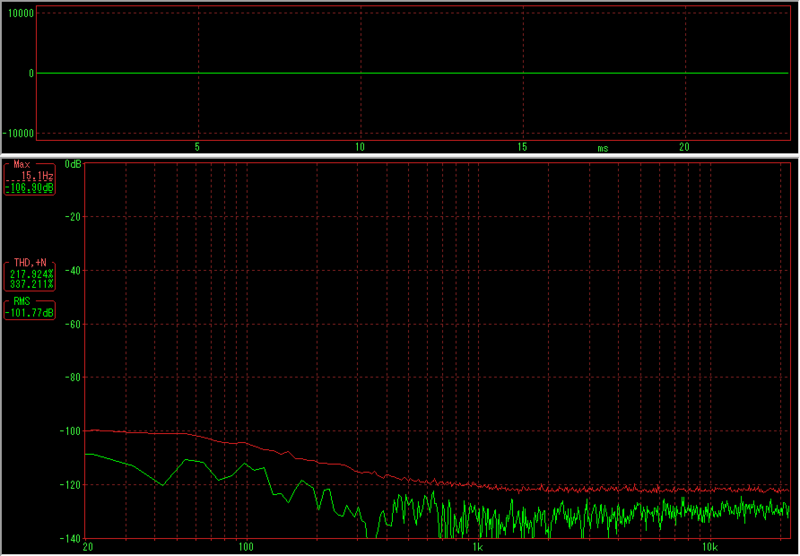
Task: Click the 10000 waveform amplitude label
Action: 20,13
